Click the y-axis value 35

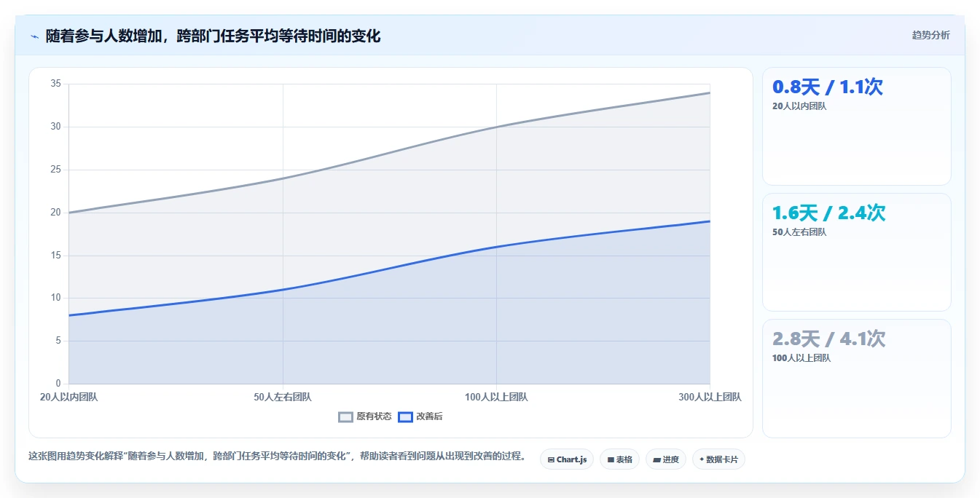(55, 84)
